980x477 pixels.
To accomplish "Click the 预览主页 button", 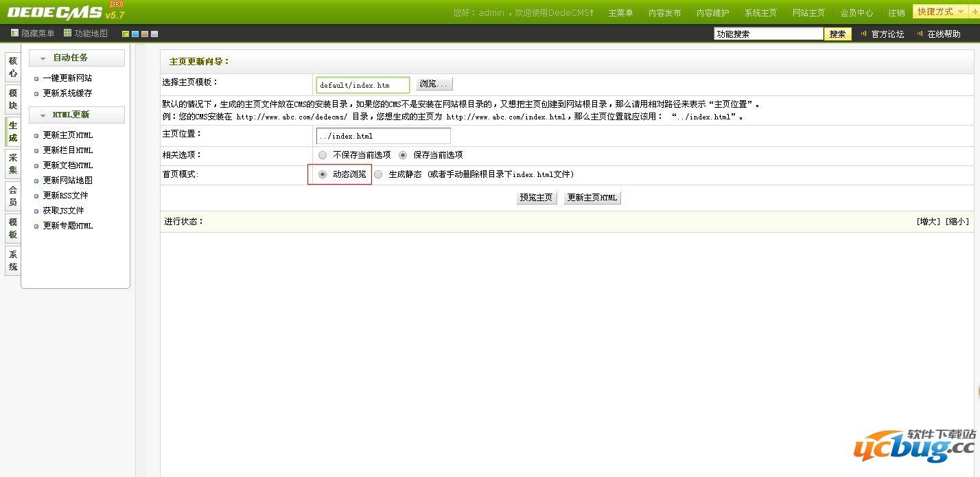I will coord(537,198).
